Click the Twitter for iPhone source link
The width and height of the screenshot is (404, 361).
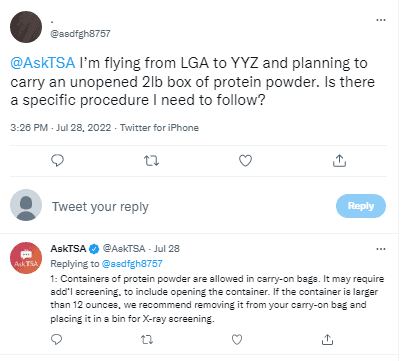[x=159, y=128]
